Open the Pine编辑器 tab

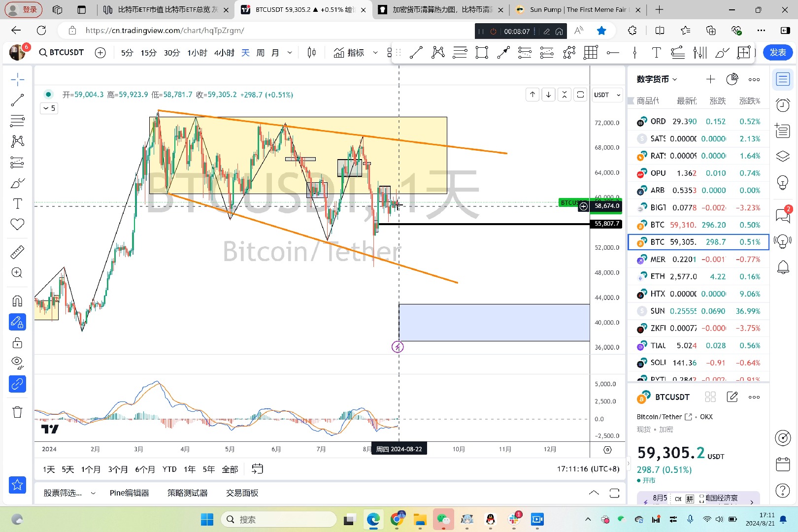point(129,493)
